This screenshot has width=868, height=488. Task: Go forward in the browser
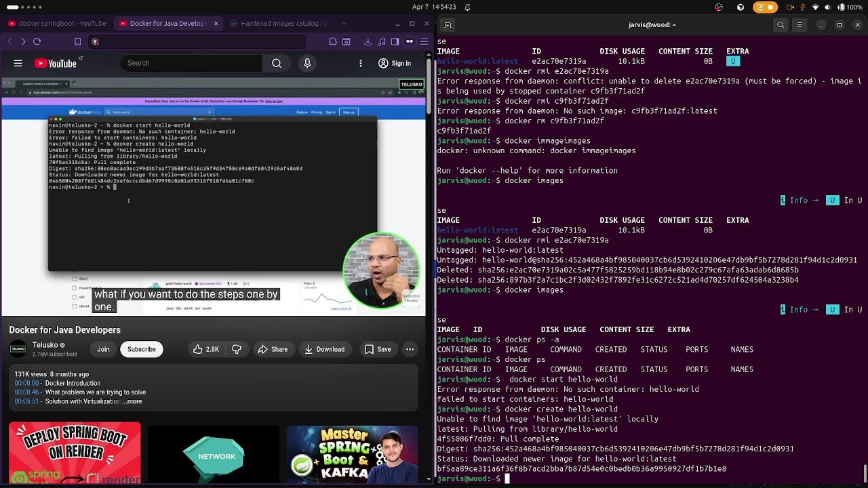point(23,41)
